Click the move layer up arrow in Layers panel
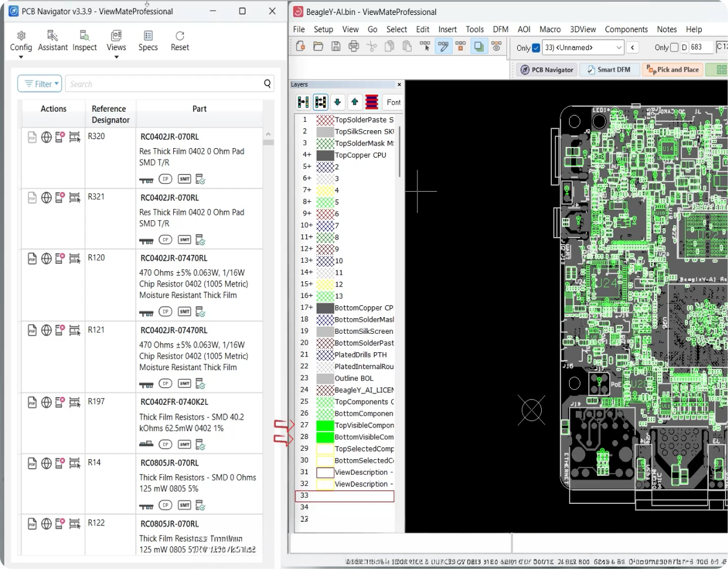Image resolution: width=728 pixels, height=569 pixels. tap(355, 102)
